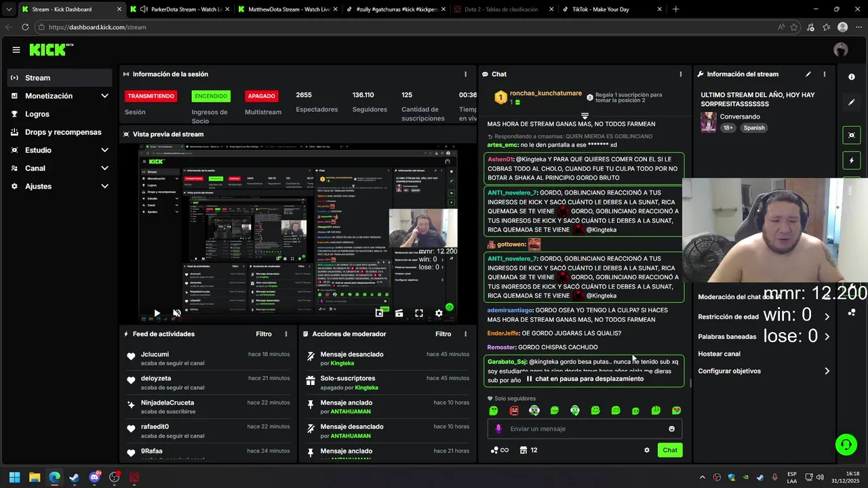Open the hamburger navigation menu
868x488 pixels.
point(16,49)
